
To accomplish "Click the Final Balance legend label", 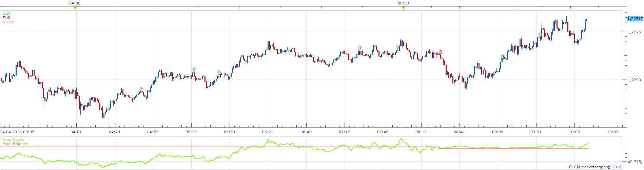I will point(15,144).
